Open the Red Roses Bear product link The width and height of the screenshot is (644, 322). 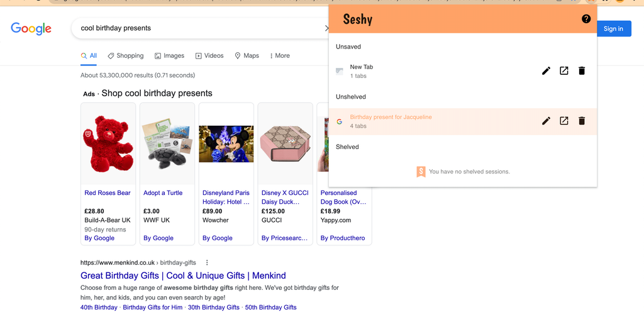tap(108, 193)
